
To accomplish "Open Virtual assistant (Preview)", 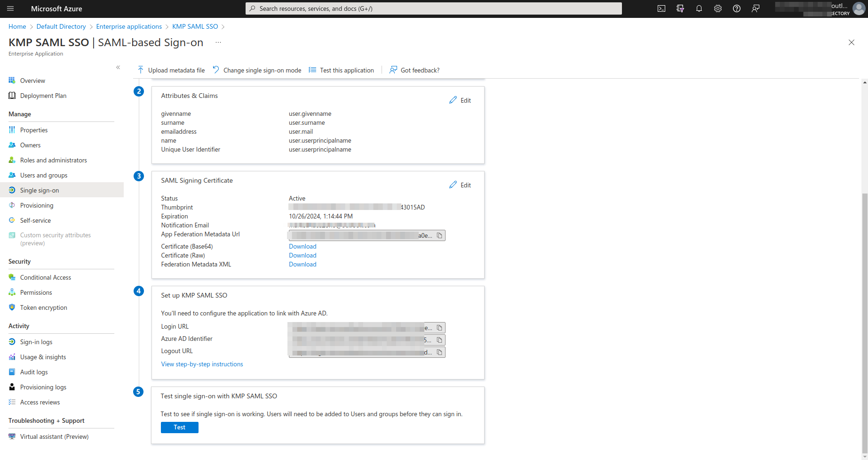I will tap(54, 436).
